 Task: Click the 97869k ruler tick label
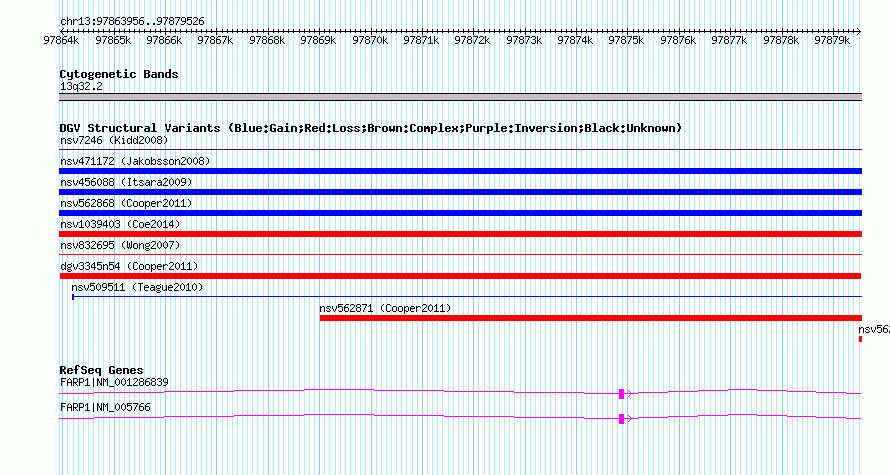pyautogui.click(x=318, y=40)
